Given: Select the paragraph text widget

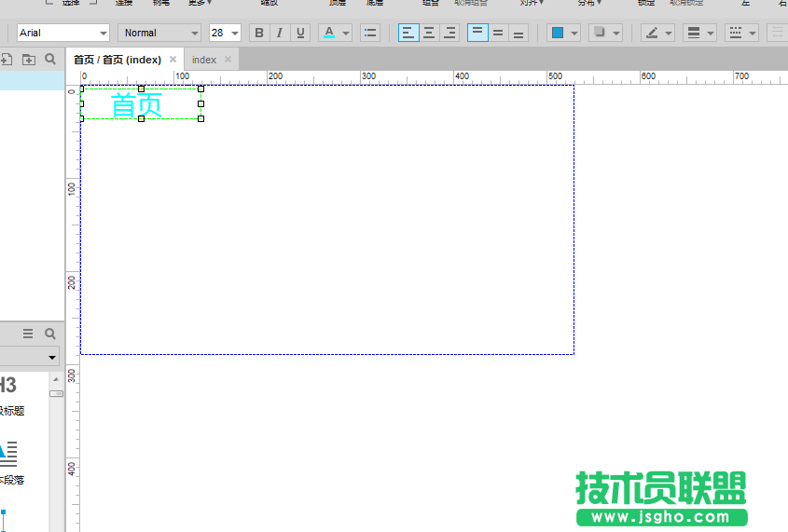Looking at the screenshot, I should pyautogui.click(x=12, y=463).
